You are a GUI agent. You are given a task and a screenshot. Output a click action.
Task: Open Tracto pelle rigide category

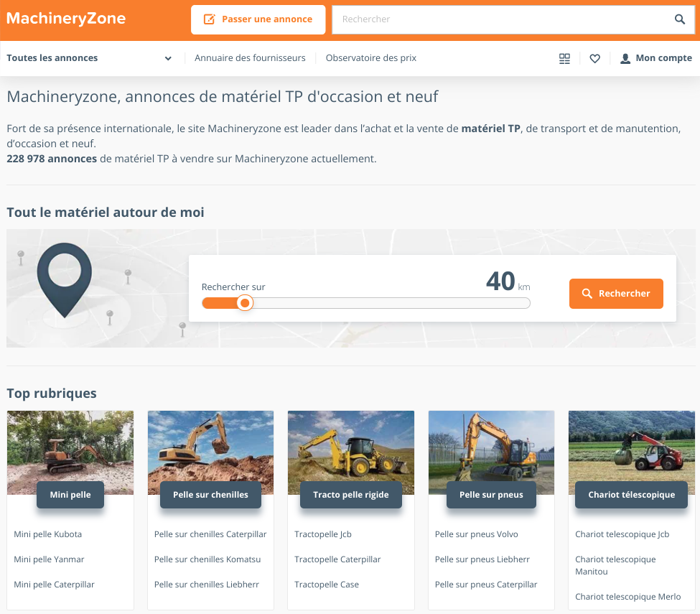click(x=351, y=495)
